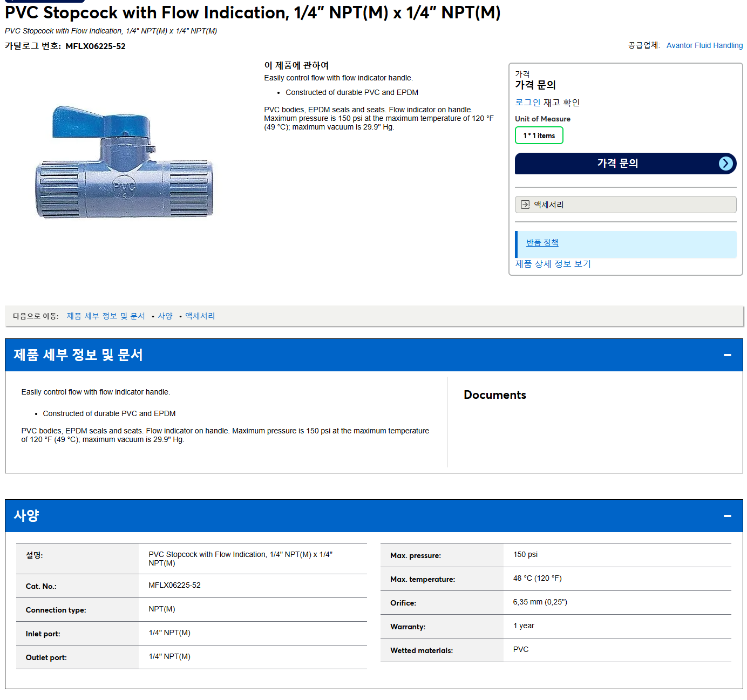The image size is (747, 700).
Task: Jump to 액세서리 anchor link
Action: coord(200,316)
